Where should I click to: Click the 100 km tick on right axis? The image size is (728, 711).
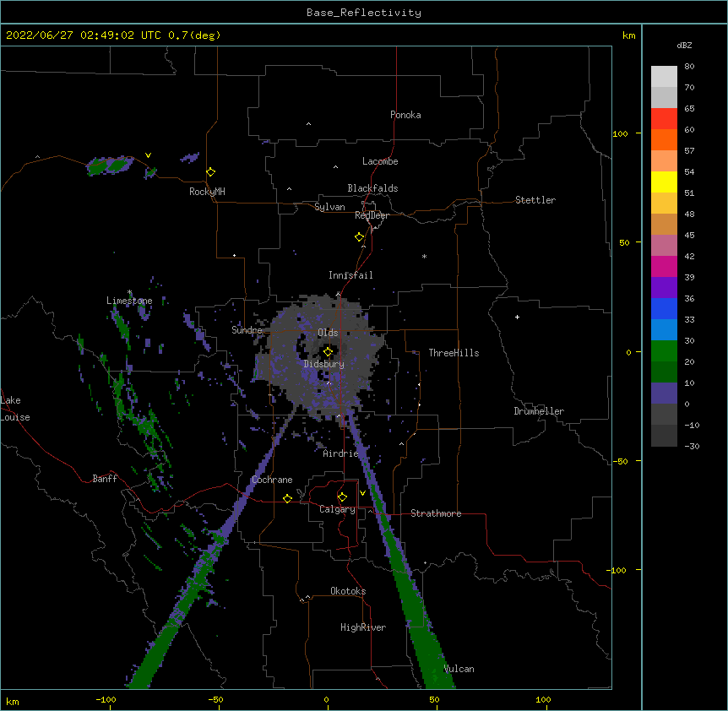[620, 133]
